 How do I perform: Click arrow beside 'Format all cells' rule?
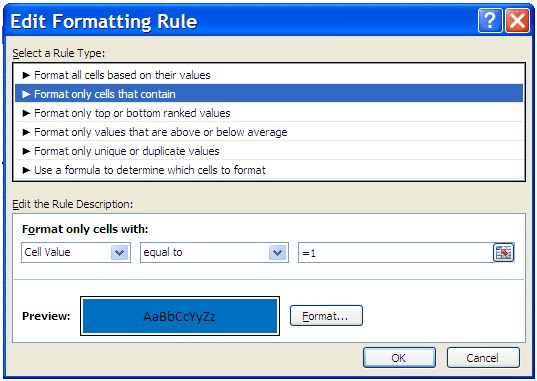coord(26,75)
